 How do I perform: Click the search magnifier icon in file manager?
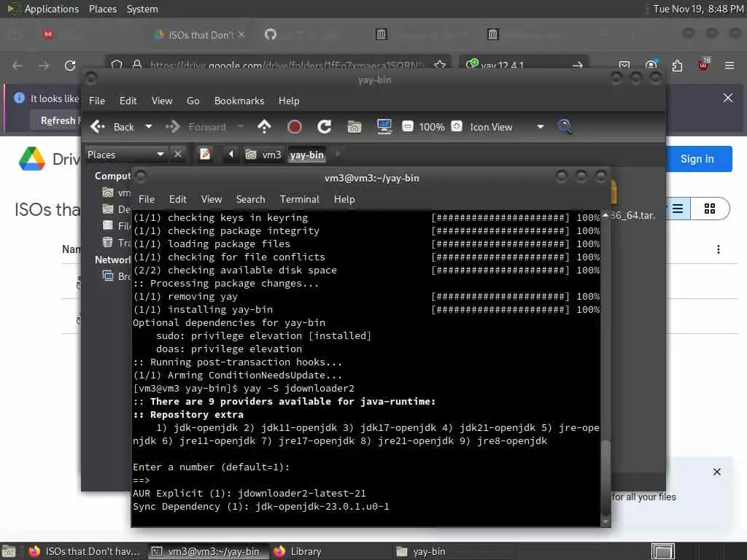coord(565,127)
